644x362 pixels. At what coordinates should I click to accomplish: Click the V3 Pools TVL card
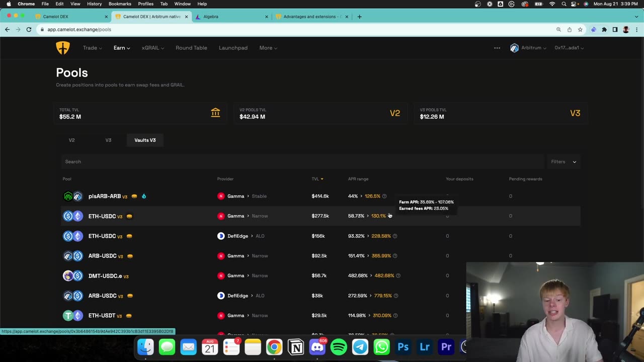500,113
